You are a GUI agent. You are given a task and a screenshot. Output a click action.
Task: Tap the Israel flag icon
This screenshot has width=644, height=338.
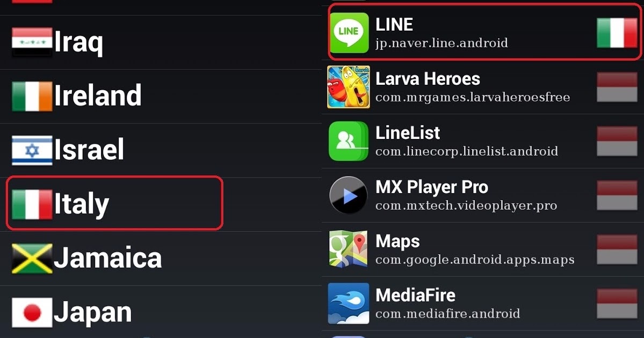[x=32, y=150]
